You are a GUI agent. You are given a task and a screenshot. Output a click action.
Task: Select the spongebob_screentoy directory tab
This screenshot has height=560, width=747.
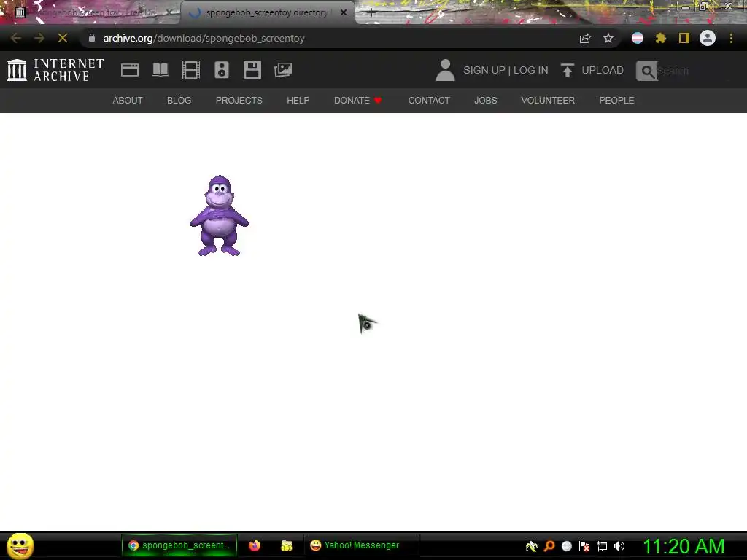[x=267, y=12]
